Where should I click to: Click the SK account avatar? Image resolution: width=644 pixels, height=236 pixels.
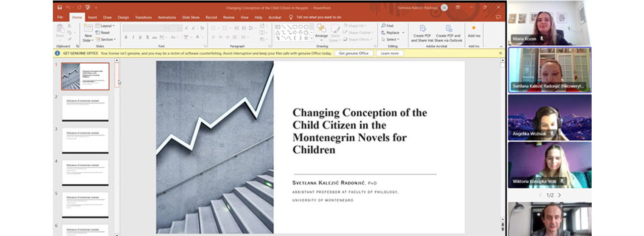(444, 8)
